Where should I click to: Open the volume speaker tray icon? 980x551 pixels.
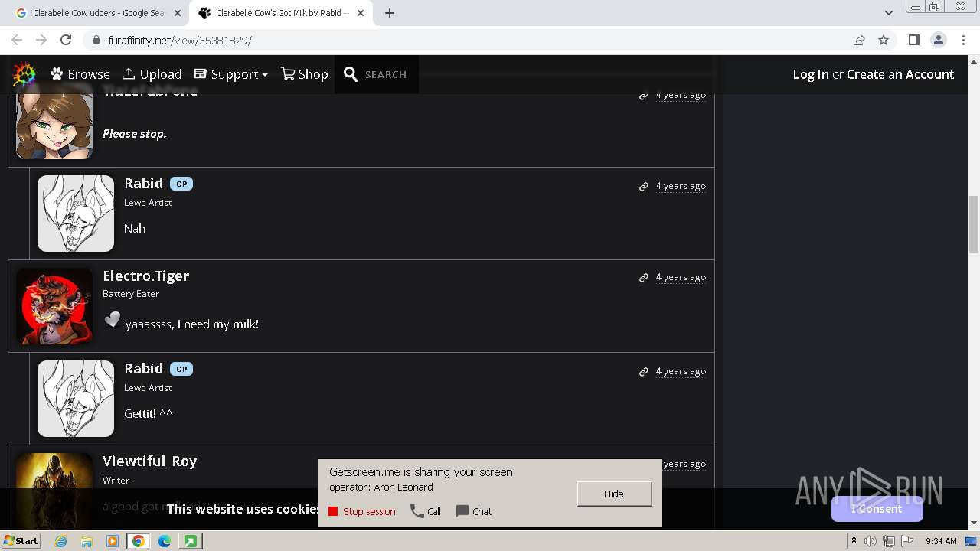click(x=871, y=541)
